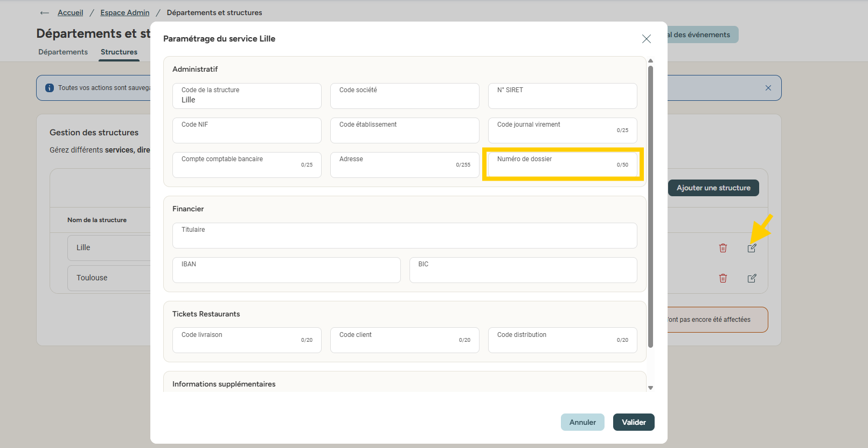Click the événements button at top right
The height and width of the screenshot is (448, 868).
pyautogui.click(x=702, y=35)
